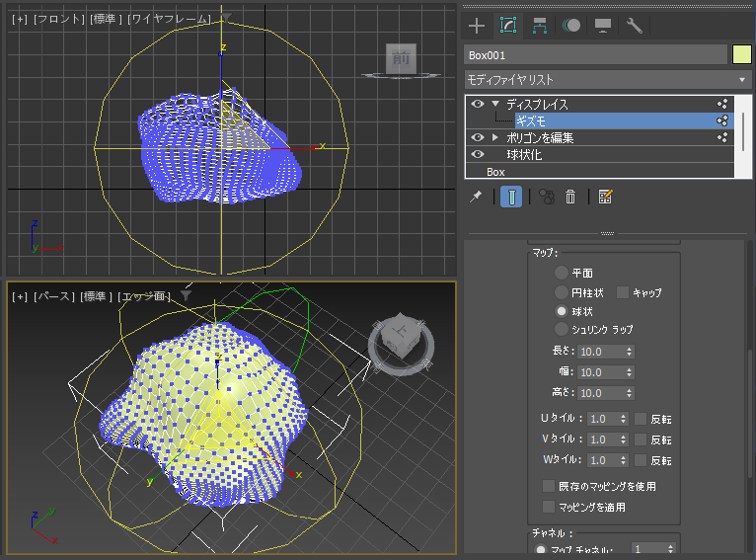Select the 平面 map radio button
The image size is (756, 560).
coord(562,273)
